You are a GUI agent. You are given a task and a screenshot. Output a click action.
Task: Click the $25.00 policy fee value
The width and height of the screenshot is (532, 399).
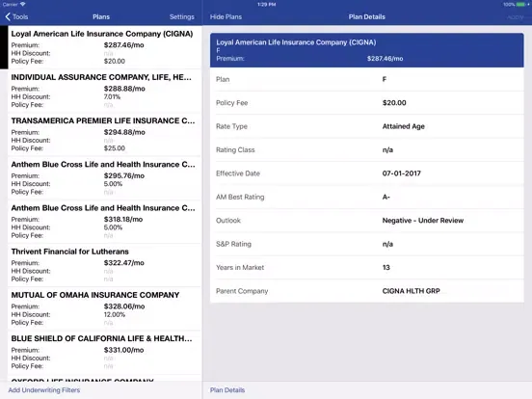pyautogui.click(x=115, y=148)
